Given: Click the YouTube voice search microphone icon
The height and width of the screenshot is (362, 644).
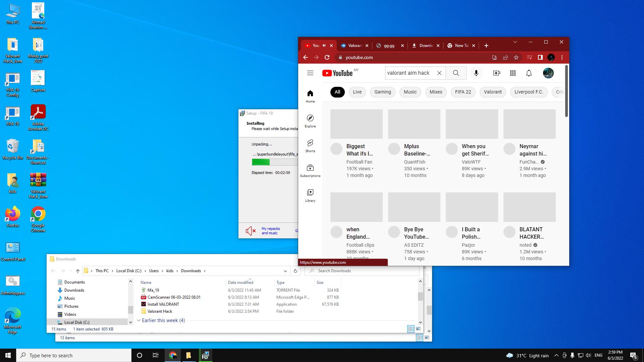Looking at the screenshot, I should (x=476, y=73).
